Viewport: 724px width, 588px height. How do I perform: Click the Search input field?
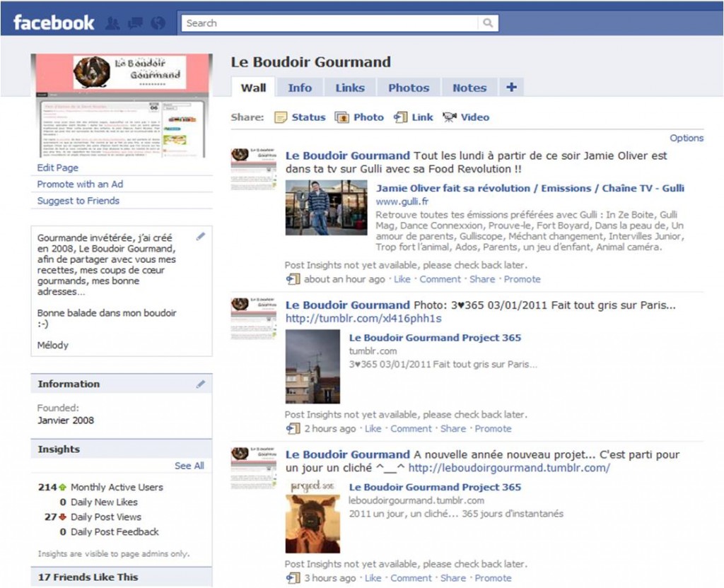click(x=330, y=23)
